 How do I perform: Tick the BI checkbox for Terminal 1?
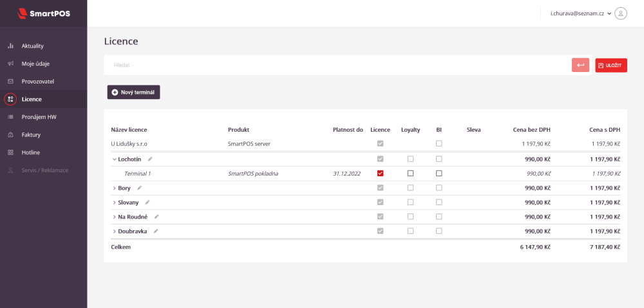(439, 174)
